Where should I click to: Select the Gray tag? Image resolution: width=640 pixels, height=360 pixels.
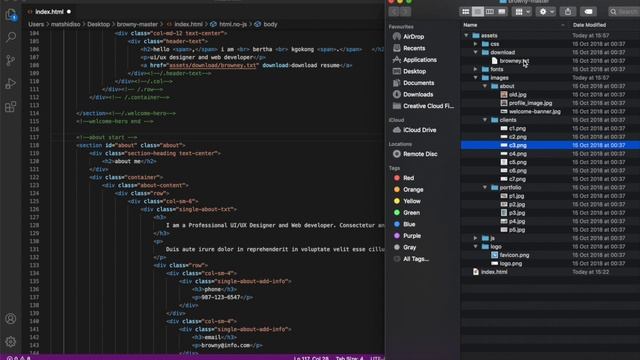coord(409,247)
